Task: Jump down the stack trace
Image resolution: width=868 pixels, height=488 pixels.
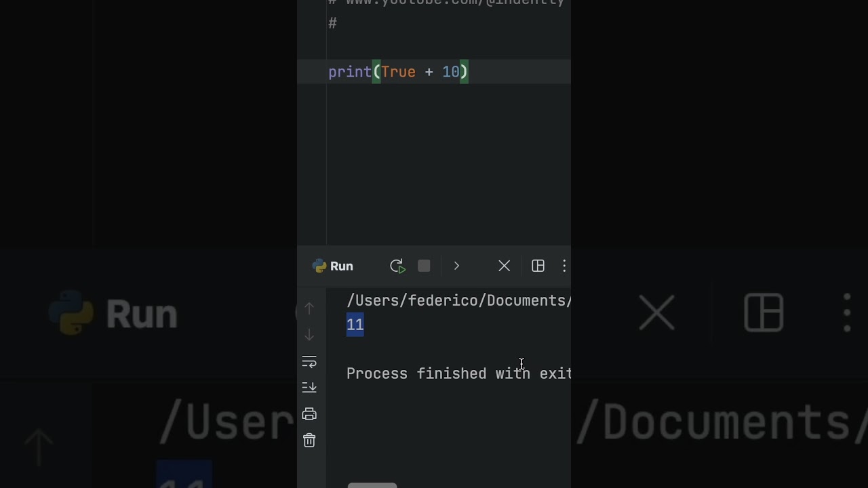Action: point(309,335)
